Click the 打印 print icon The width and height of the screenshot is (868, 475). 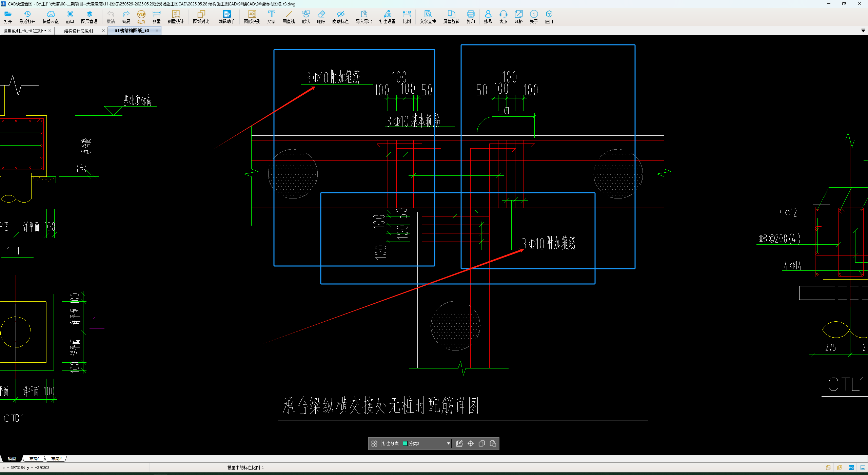pos(471,17)
